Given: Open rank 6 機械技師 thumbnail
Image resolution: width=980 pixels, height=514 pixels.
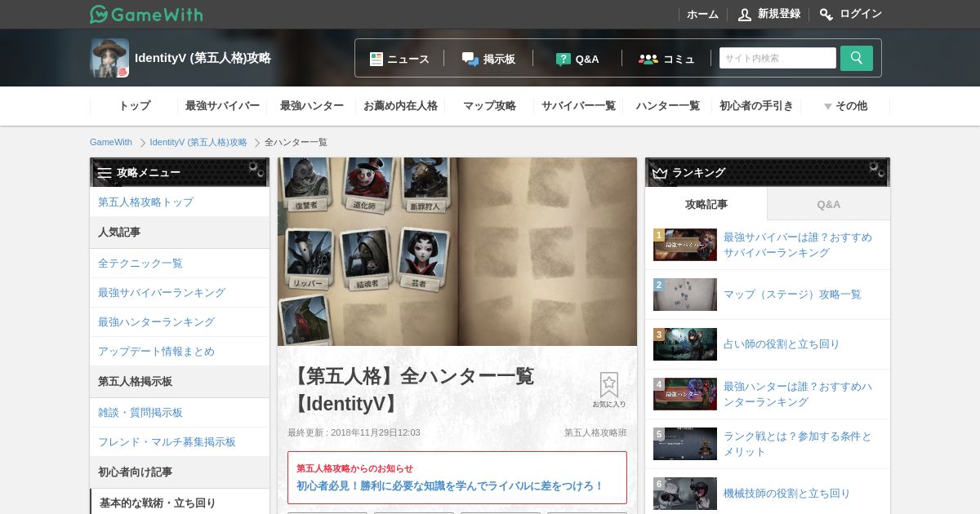Looking at the screenshot, I should click(x=685, y=494).
